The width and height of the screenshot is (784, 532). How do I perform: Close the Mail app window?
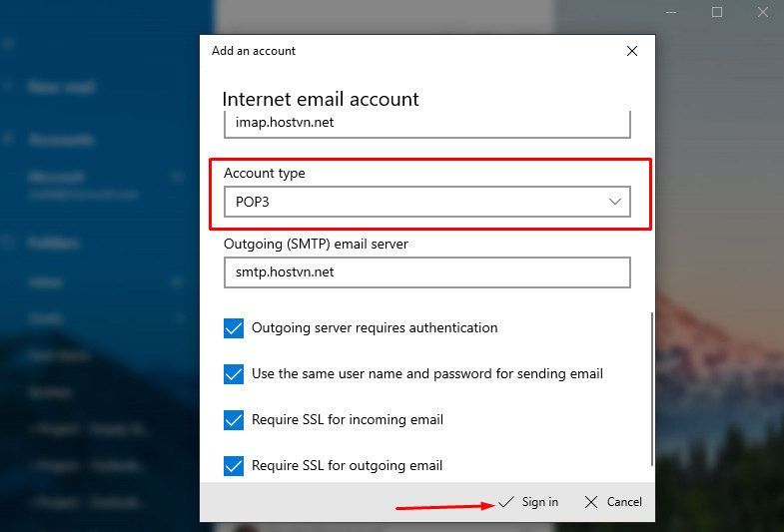coord(762,12)
